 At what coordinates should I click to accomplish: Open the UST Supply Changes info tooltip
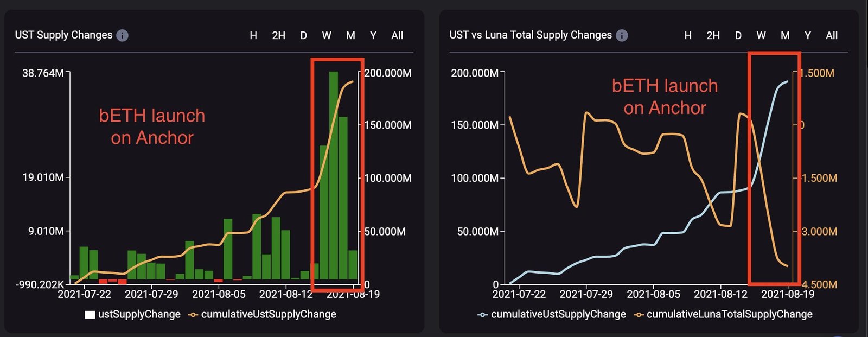[123, 35]
